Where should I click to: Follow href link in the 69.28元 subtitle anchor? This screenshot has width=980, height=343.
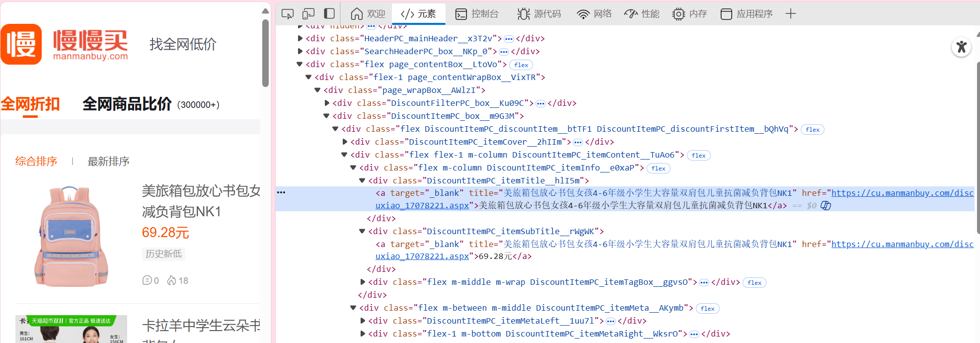coord(903,244)
